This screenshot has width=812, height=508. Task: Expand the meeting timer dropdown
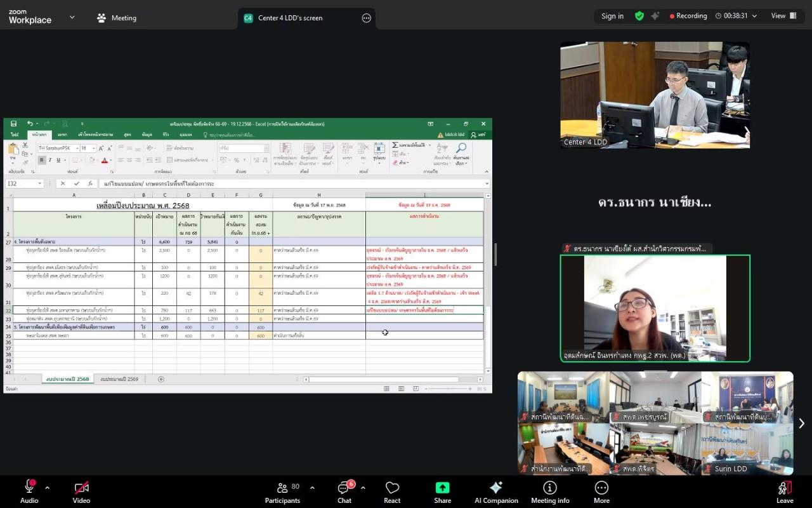point(754,16)
